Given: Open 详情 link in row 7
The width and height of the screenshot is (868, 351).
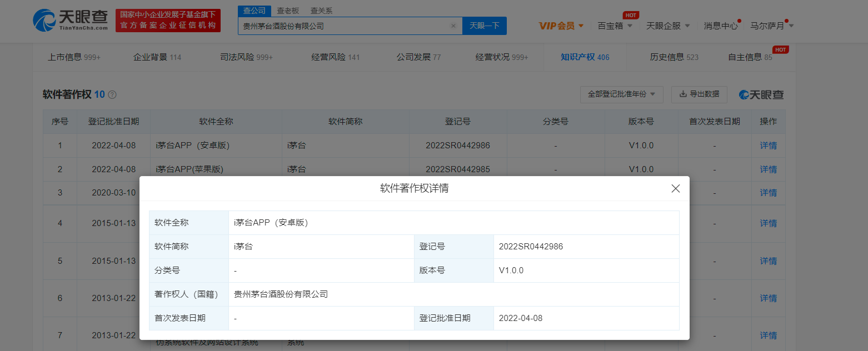Looking at the screenshot, I should coord(769,335).
